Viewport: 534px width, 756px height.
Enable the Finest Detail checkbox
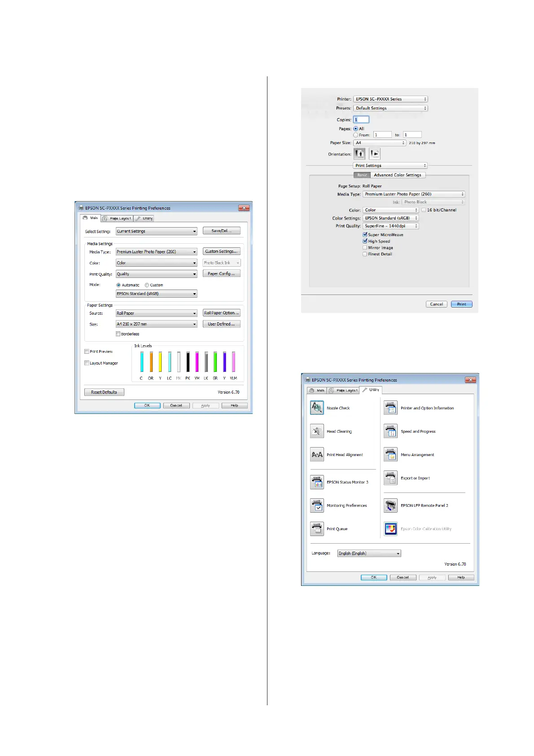(x=365, y=254)
